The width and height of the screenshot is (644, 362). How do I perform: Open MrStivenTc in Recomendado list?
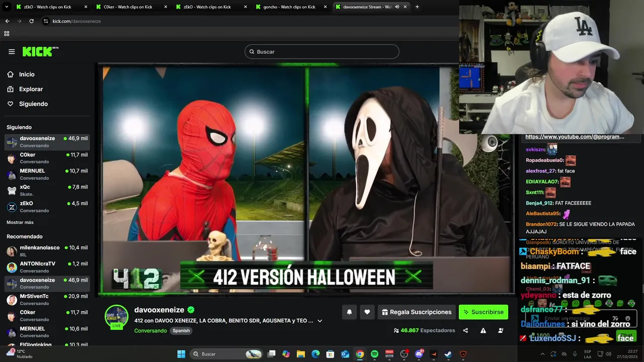click(x=47, y=300)
